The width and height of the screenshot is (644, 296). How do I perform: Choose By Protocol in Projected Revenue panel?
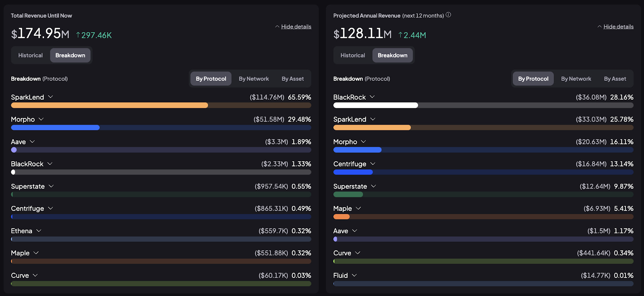tap(533, 79)
